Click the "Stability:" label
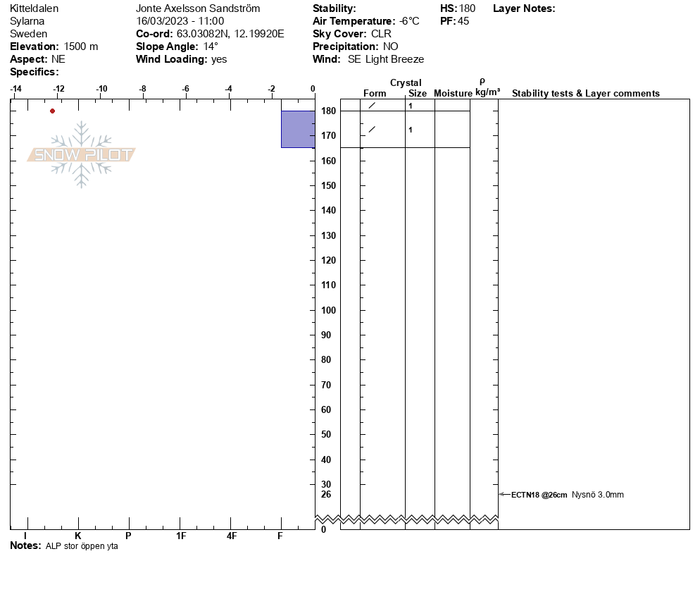 click(x=335, y=8)
